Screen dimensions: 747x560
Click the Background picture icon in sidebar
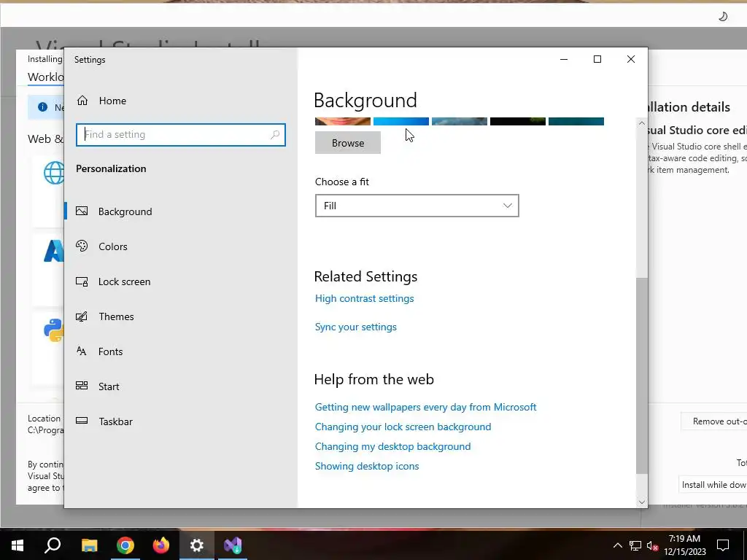(x=82, y=211)
